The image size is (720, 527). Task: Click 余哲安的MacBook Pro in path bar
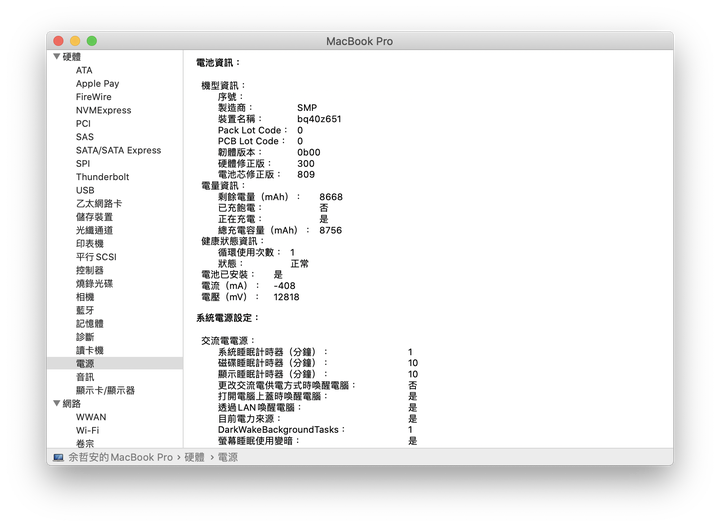tap(120, 457)
